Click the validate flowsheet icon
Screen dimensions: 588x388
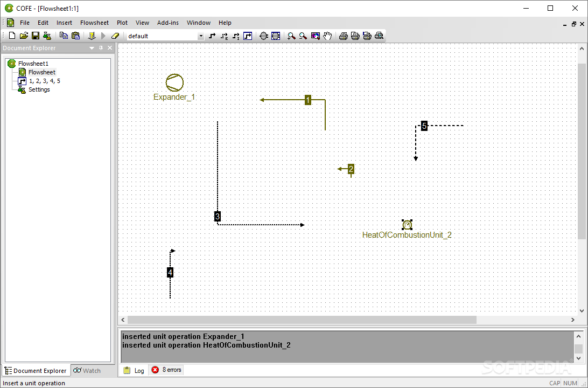[x=92, y=36]
